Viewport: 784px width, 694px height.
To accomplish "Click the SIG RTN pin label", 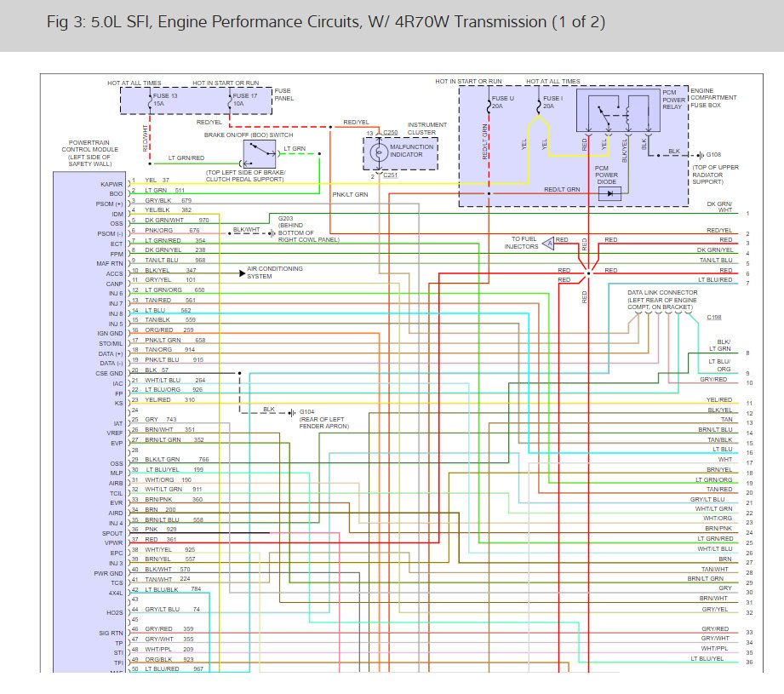I will point(111,633).
